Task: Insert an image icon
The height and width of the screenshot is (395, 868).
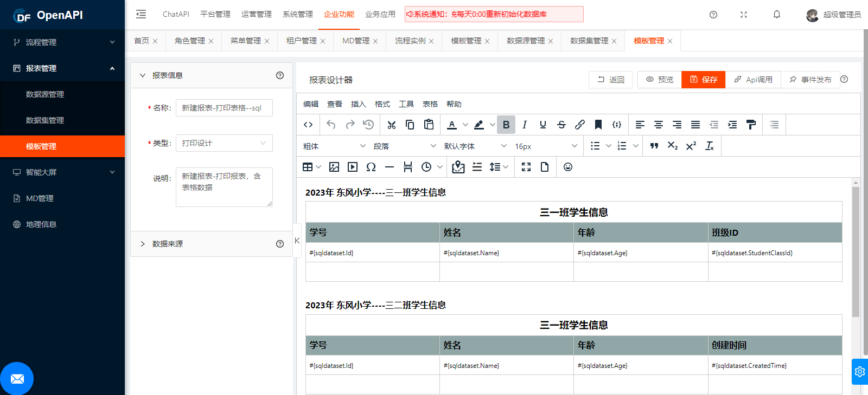Action: [334, 167]
